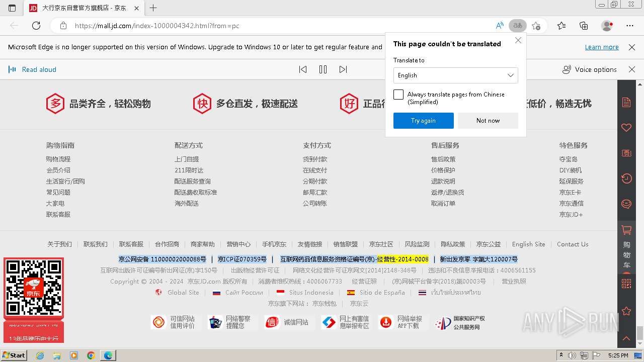Image resolution: width=644 pixels, height=362 pixels.
Task: Click the English Site footer link
Action: 528,244
